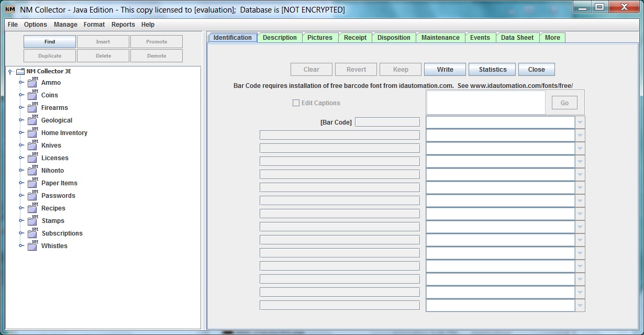Viewport: 644px width, 335px height.
Task: Select the Firearms folder icon
Action: (31, 107)
